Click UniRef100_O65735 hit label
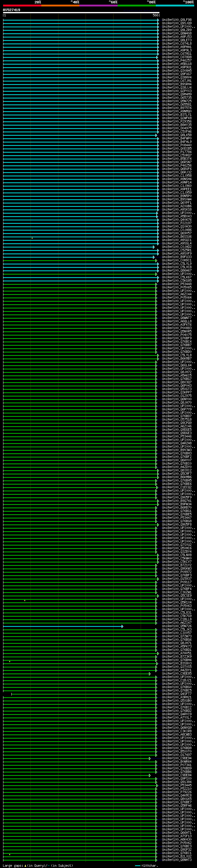Image resolution: width=197 pixels, height=868 pixels. coord(177,98)
